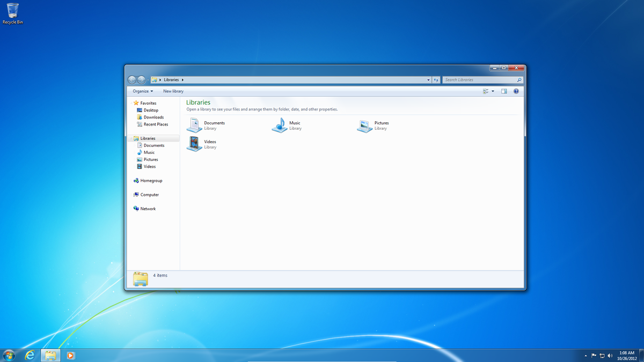Show hidden icons in the system tray
Screen dimensions: 644x362
pyautogui.click(x=586, y=355)
